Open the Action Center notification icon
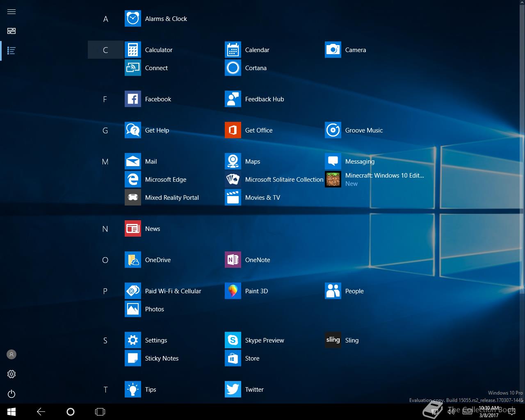This screenshot has height=420, width=525. [x=511, y=412]
